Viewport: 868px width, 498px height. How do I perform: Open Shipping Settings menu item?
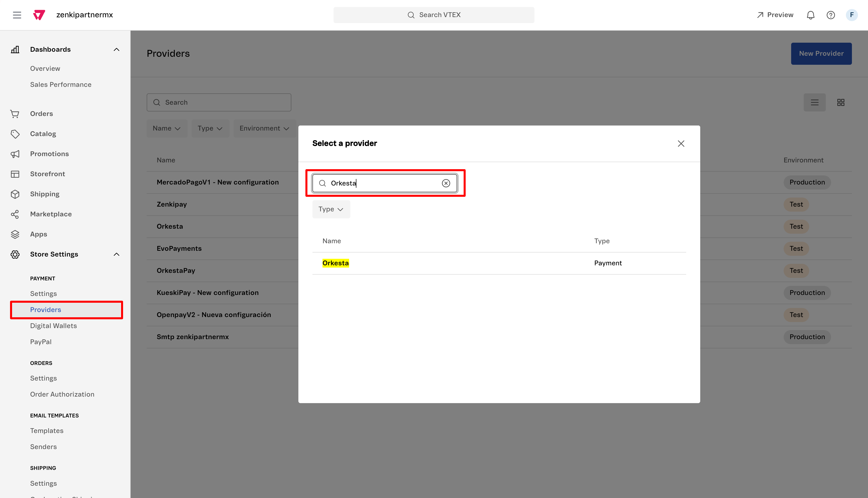(43, 484)
